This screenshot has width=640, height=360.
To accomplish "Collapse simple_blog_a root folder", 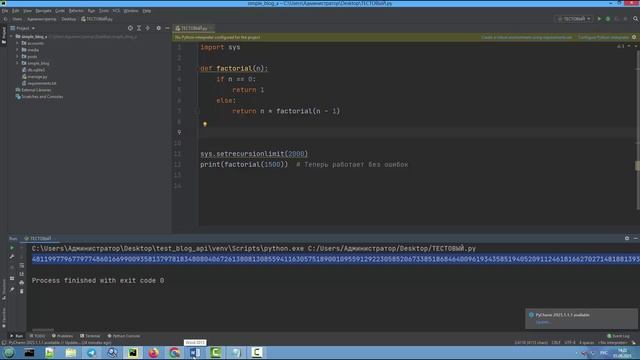I will (12, 36).
